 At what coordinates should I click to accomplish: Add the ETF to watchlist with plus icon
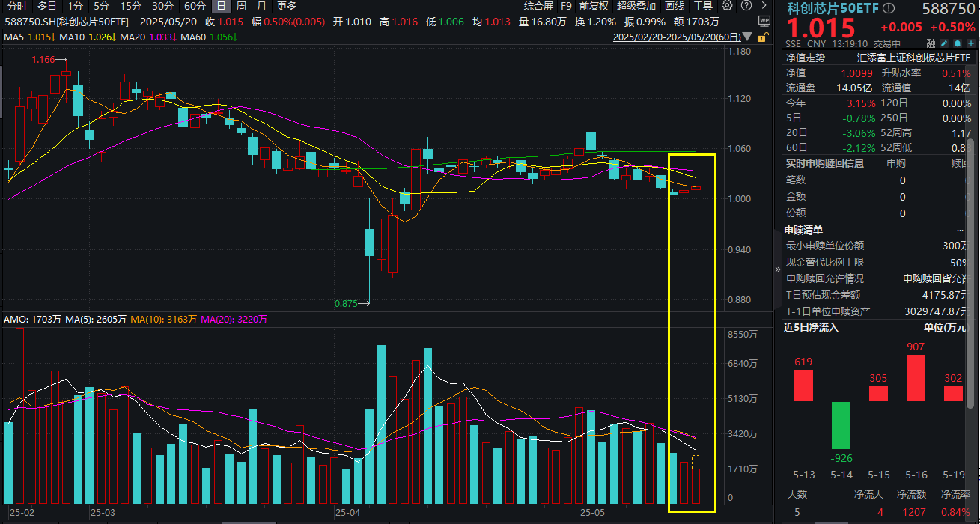970,43
